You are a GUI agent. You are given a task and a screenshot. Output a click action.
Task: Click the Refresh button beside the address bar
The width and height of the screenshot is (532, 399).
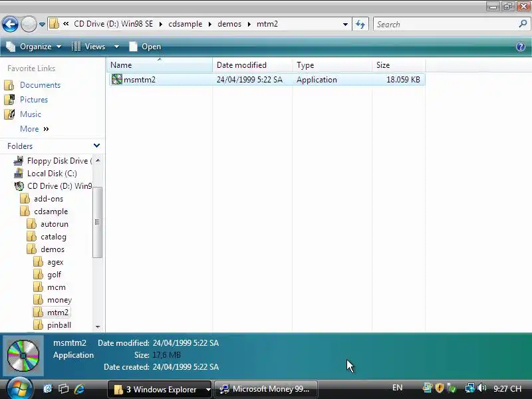coord(360,24)
